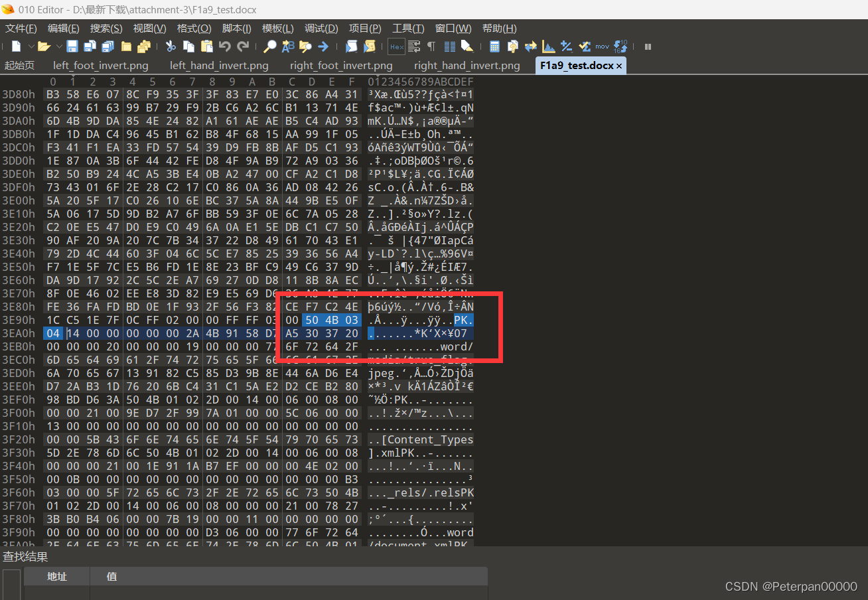The height and width of the screenshot is (600, 868).
Task: Click the Paste clipboard icon
Action: click(x=206, y=46)
